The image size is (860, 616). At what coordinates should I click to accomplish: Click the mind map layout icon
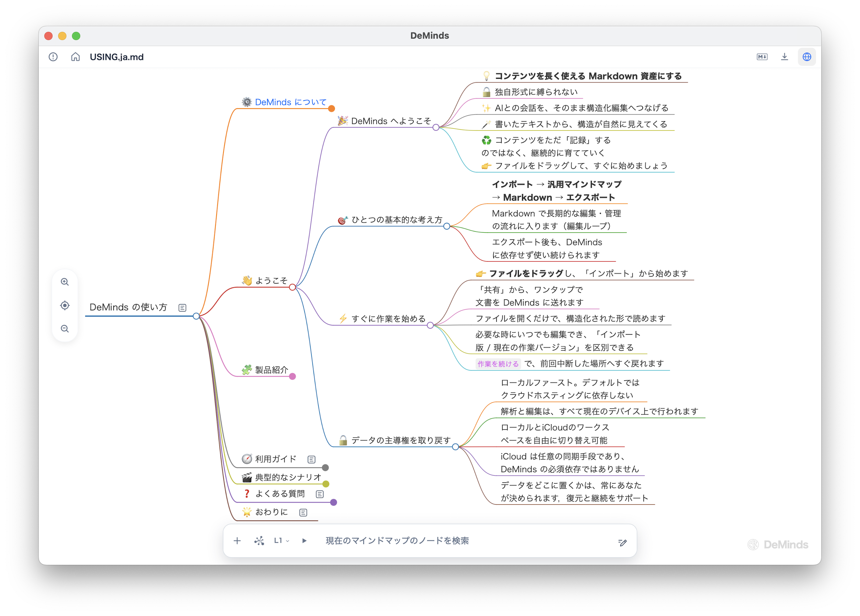tap(259, 541)
